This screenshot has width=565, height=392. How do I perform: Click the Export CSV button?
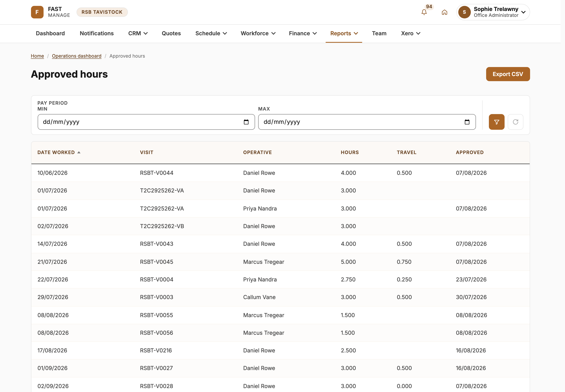pyautogui.click(x=508, y=74)
